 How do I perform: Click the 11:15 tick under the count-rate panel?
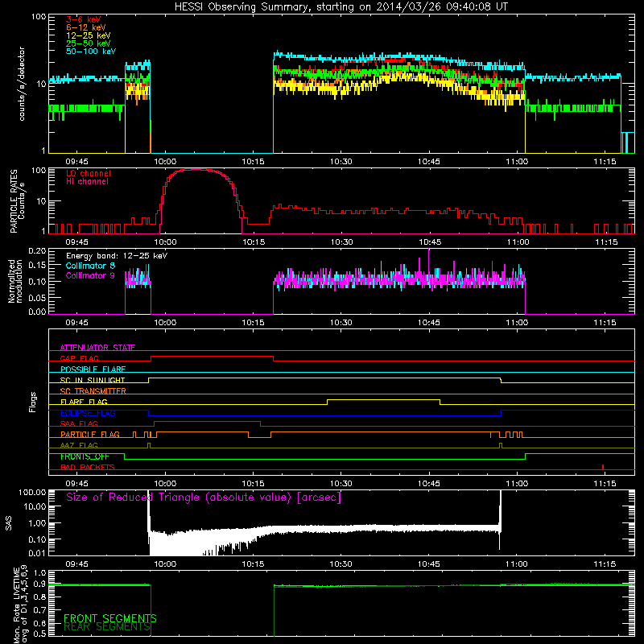pyautogui.click(x=605, y=162)
